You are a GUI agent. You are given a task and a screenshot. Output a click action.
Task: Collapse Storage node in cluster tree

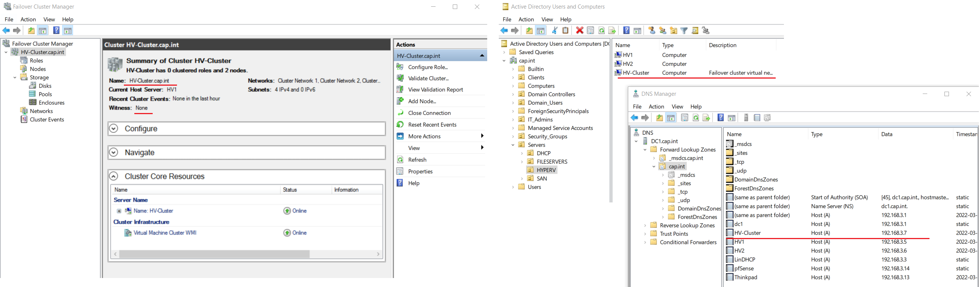pos(15,77)
